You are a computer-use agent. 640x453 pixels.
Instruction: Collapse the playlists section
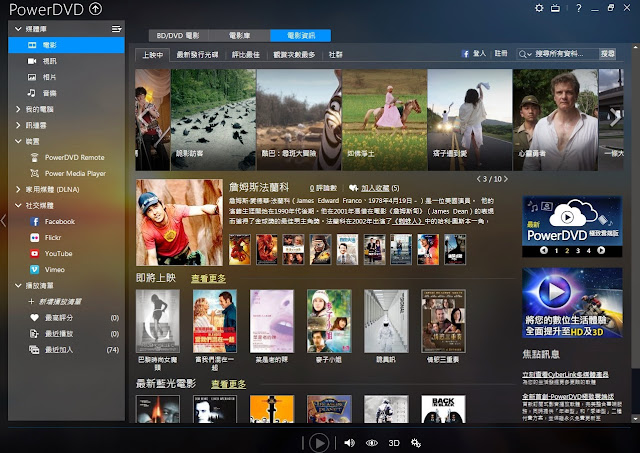click(x=18, y=285)
